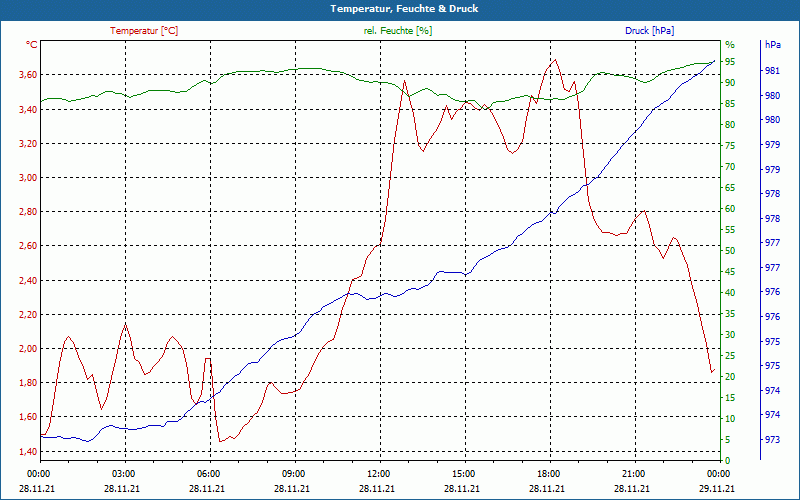Select the "973" pressure axis value
Screen dimensions: 800x500
coord(772,440)
